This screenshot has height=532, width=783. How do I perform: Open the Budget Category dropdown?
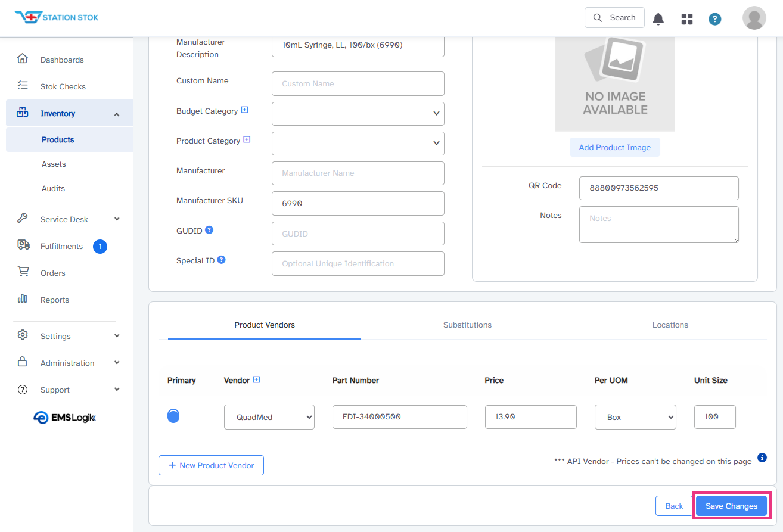tap(358, 113)
